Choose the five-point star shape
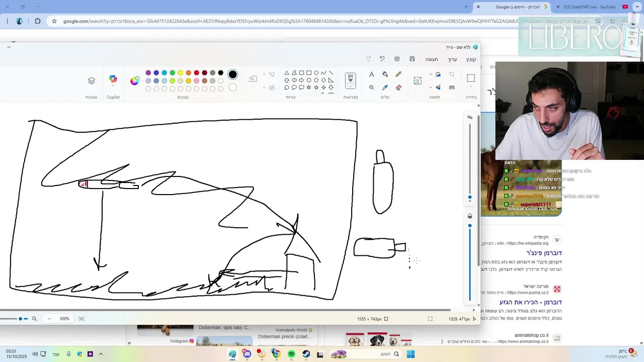The height and width of the screenshot is (362, 644). 316,87
